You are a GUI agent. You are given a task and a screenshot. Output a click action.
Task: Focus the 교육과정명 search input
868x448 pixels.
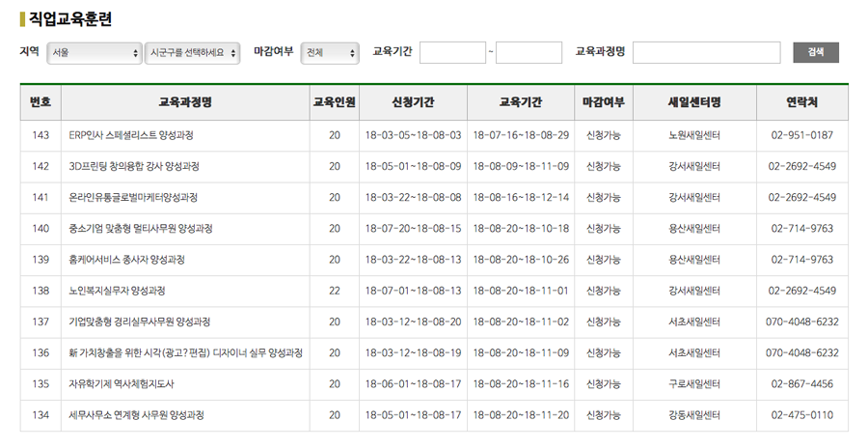706,53
